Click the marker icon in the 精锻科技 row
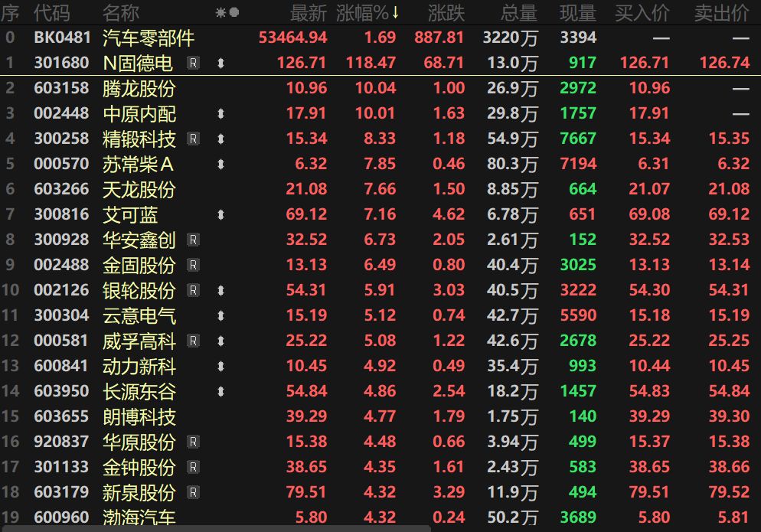 tap(220, 139)
